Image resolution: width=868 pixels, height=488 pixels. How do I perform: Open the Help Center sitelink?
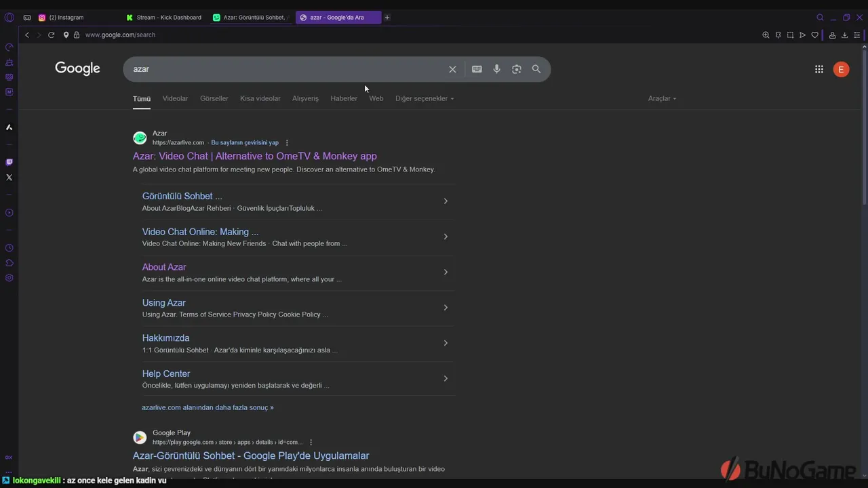pos(166,373)
